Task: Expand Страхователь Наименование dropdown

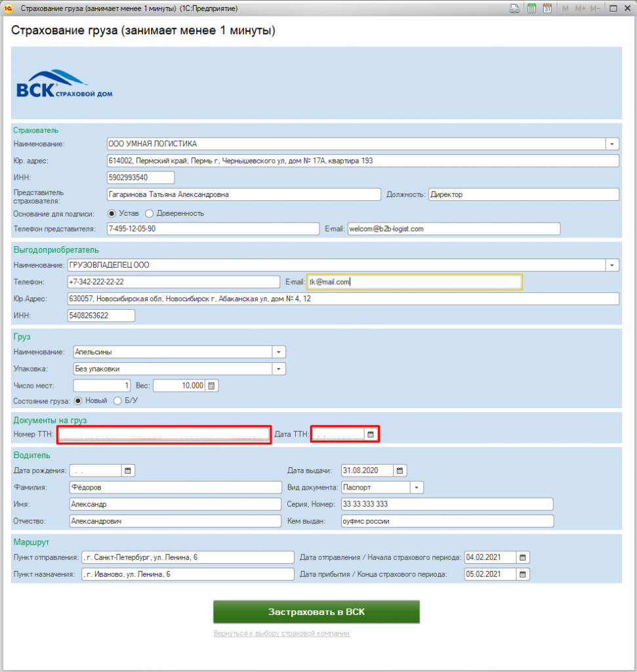Action: [x=612, y=144]
